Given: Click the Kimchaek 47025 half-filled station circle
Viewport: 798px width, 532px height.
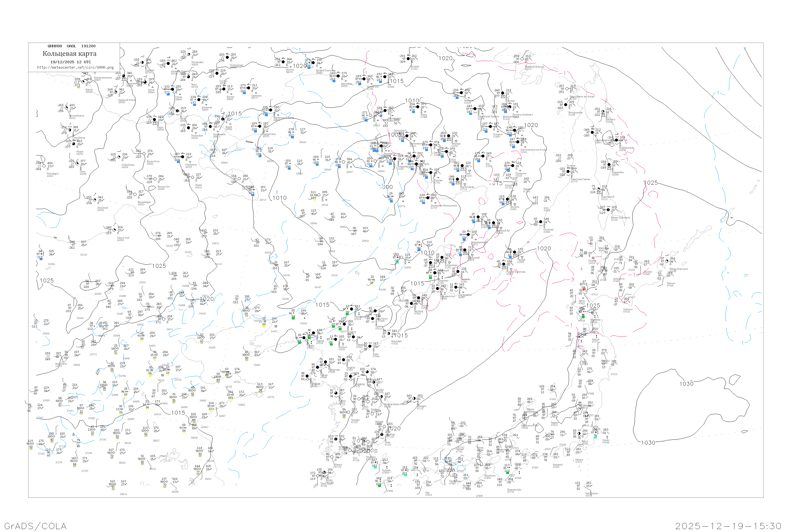Looking at the screenshot, I should tap(388, 334).
